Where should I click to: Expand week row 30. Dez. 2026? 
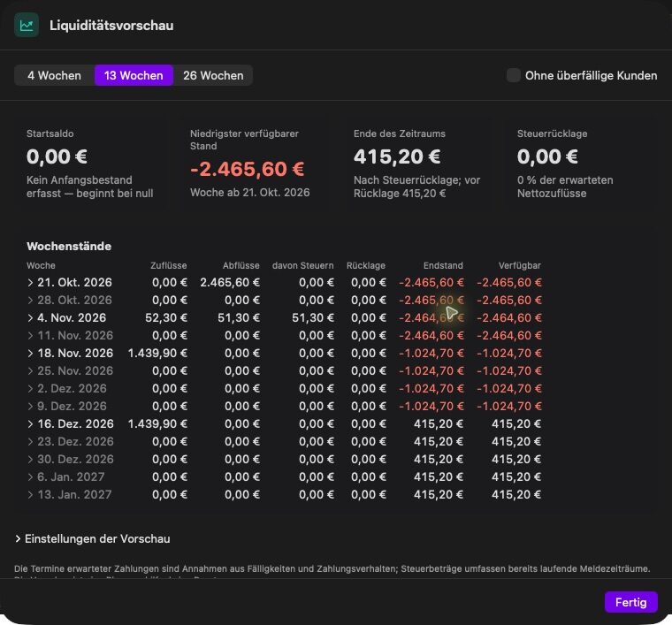coord(30,459)
